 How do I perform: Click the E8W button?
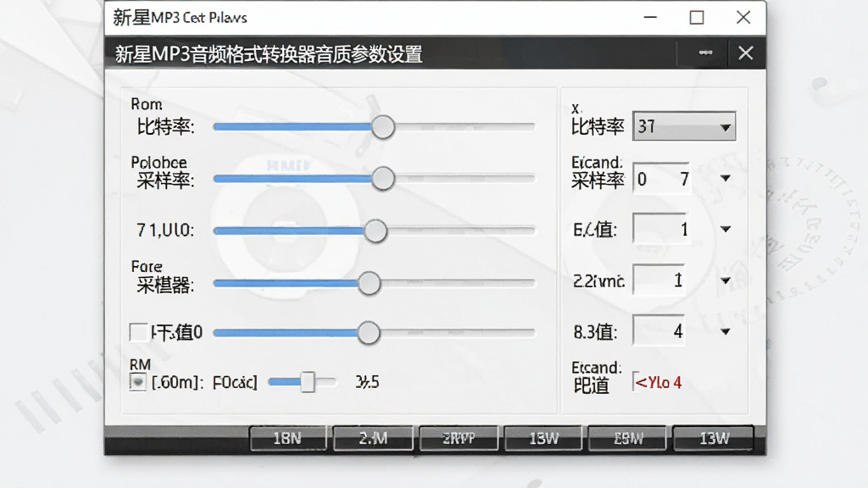coord(629,438)
